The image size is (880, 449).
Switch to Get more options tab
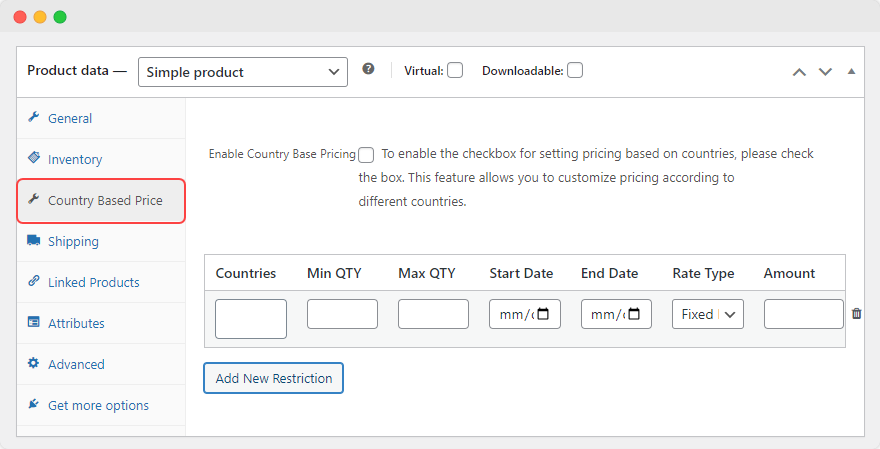(98, 405)
